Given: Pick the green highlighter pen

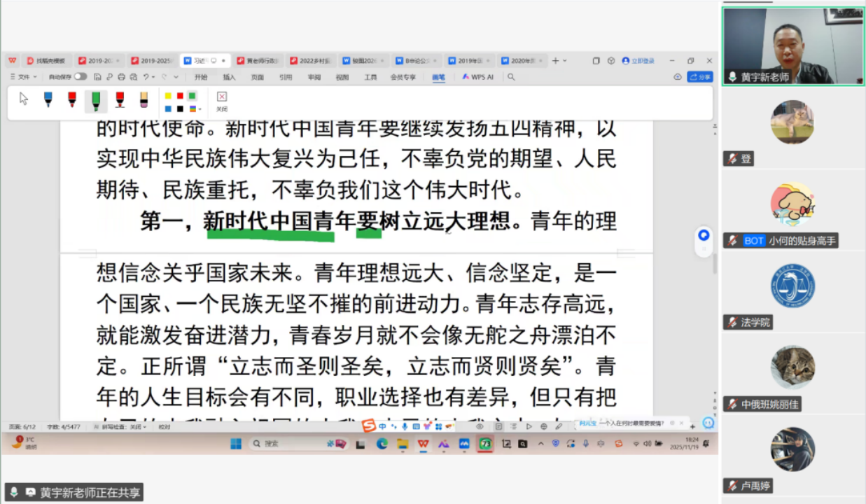Looking at the screenshot, I should click(96, 101).
